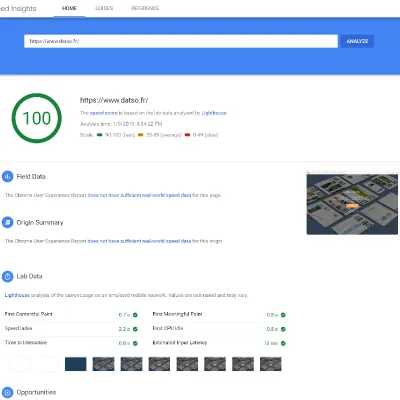Viewport: 400px width, 400px height.
Task: Click First Meaningful Paint green check icon
Action: [283, 315]
